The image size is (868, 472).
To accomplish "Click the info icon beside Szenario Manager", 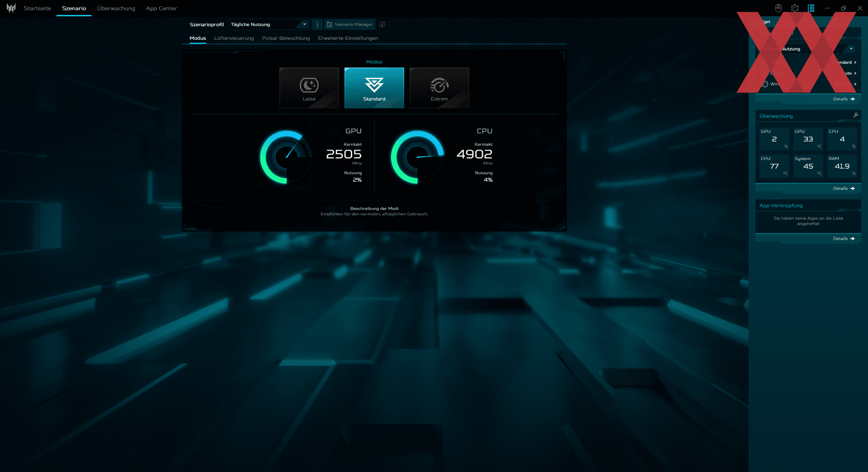I will click(x=382, y=24).
